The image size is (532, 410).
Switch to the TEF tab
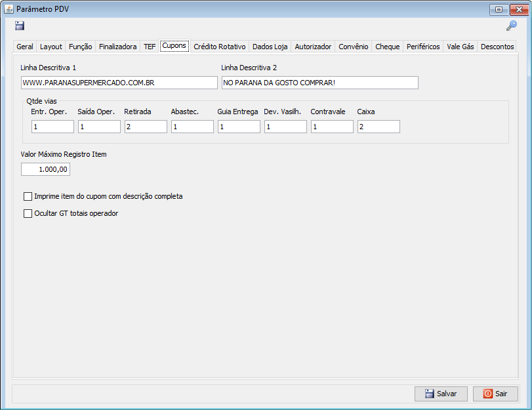[x=150, y=47]
